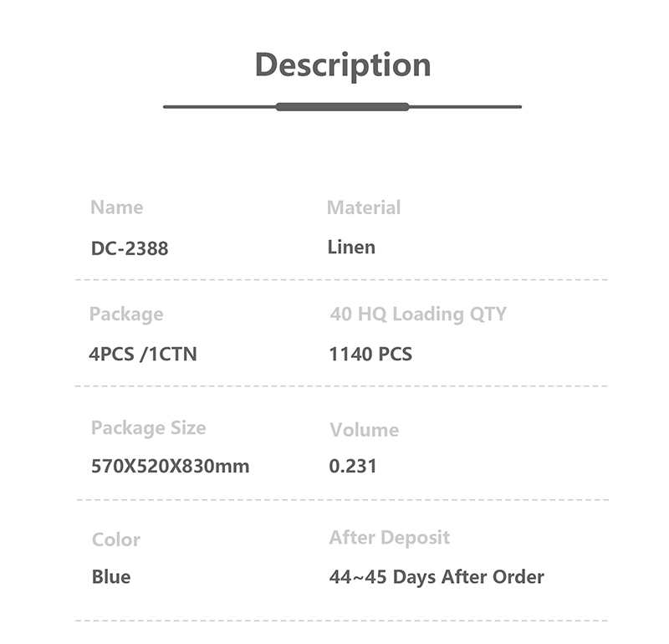Click the Blue color value
This screenshot has height=644, width=669.
[111, 577]
